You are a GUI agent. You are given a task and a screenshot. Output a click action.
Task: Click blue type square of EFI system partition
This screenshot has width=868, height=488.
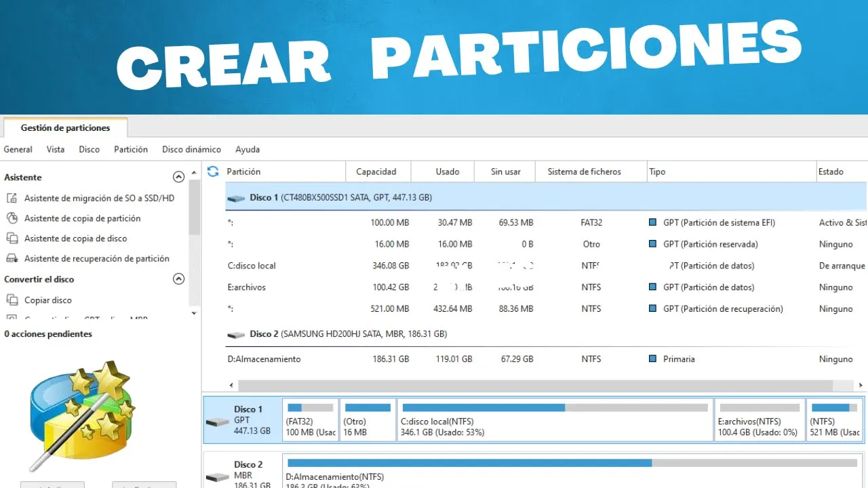coord(652,222)
